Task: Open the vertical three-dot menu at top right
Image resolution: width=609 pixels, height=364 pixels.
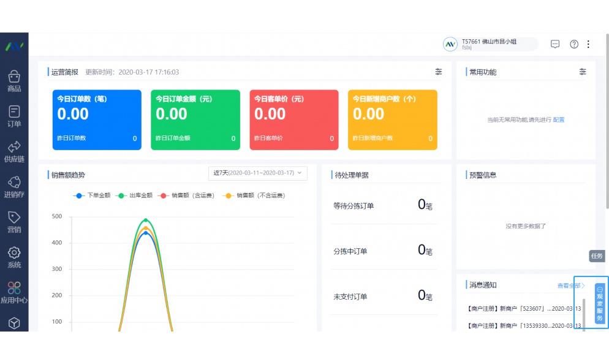Action: (x=589, y=44)
